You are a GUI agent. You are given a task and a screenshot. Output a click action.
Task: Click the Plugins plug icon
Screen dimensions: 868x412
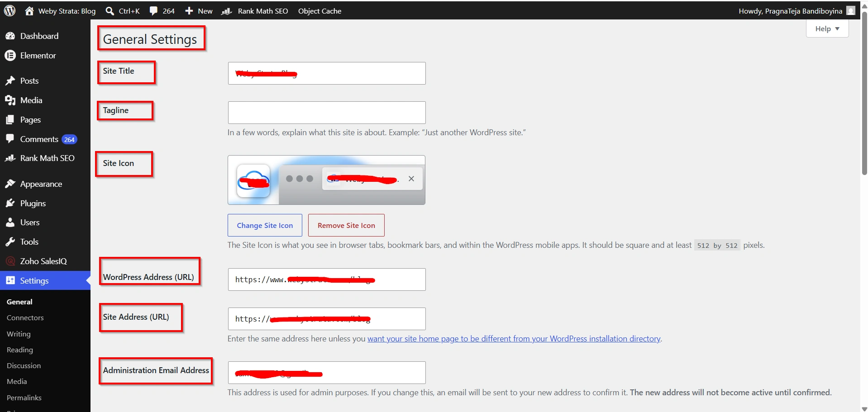[10, 203]
